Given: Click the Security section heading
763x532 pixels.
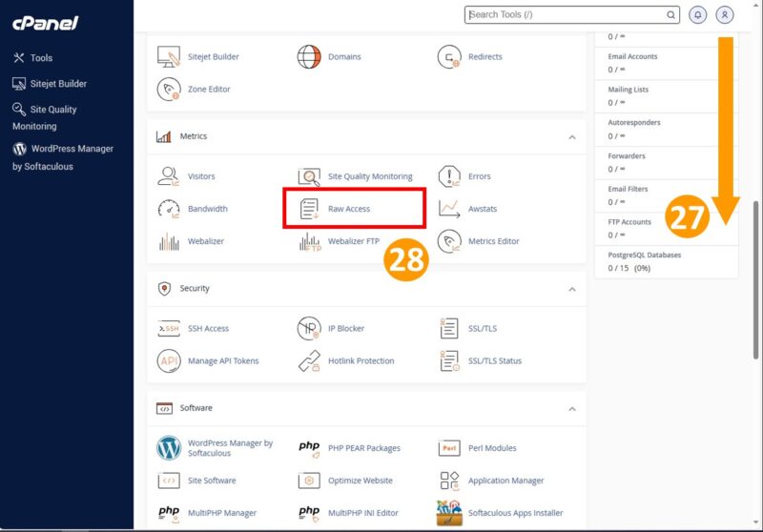Looking at the screenshot, I should coord(195,288).
